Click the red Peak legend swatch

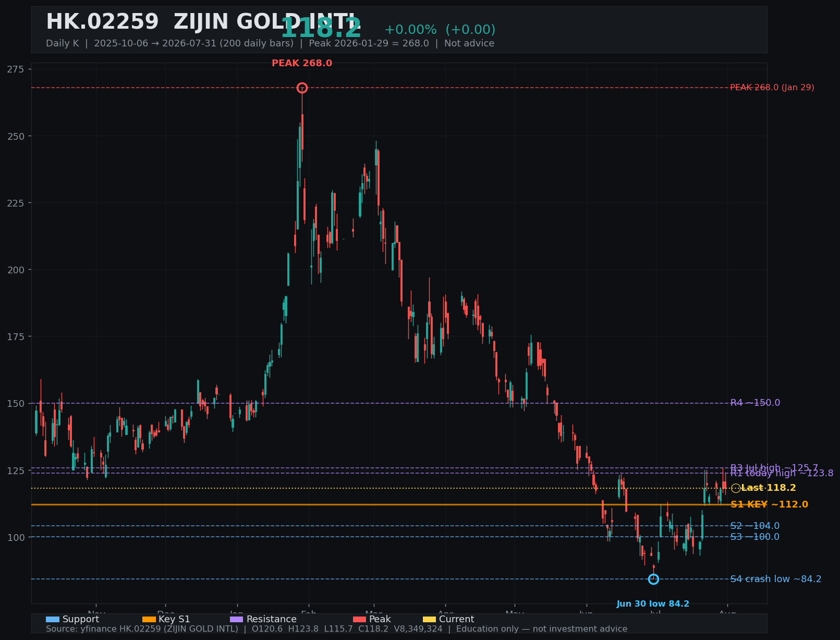point(359,620)
